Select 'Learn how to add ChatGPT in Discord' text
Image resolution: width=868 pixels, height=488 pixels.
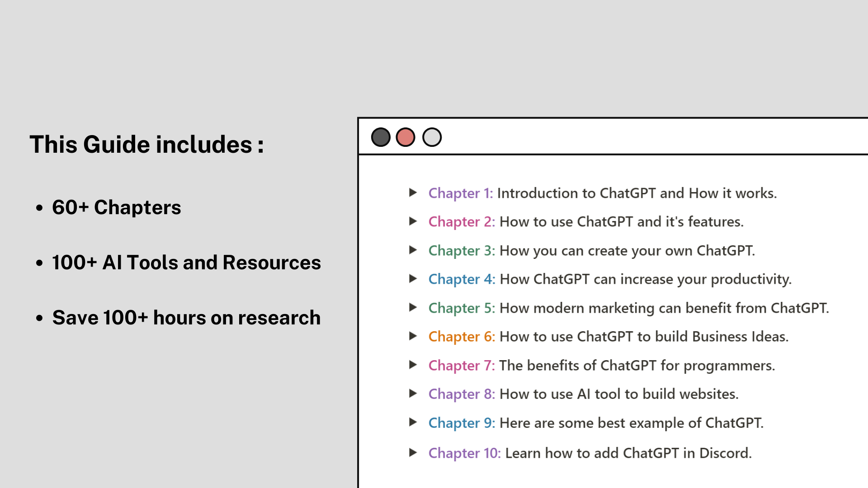tap(628, 453)
